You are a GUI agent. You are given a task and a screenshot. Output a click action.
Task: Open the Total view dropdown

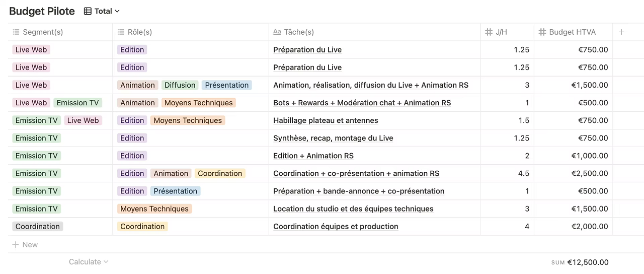pos(117,11)
